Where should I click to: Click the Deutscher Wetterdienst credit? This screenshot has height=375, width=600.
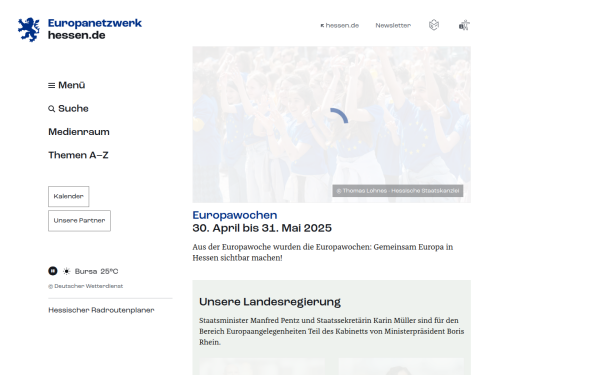point(86,286)
